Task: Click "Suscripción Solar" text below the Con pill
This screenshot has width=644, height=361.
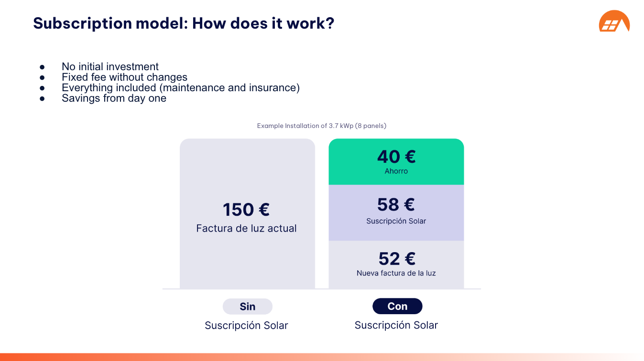Action: 396,326
